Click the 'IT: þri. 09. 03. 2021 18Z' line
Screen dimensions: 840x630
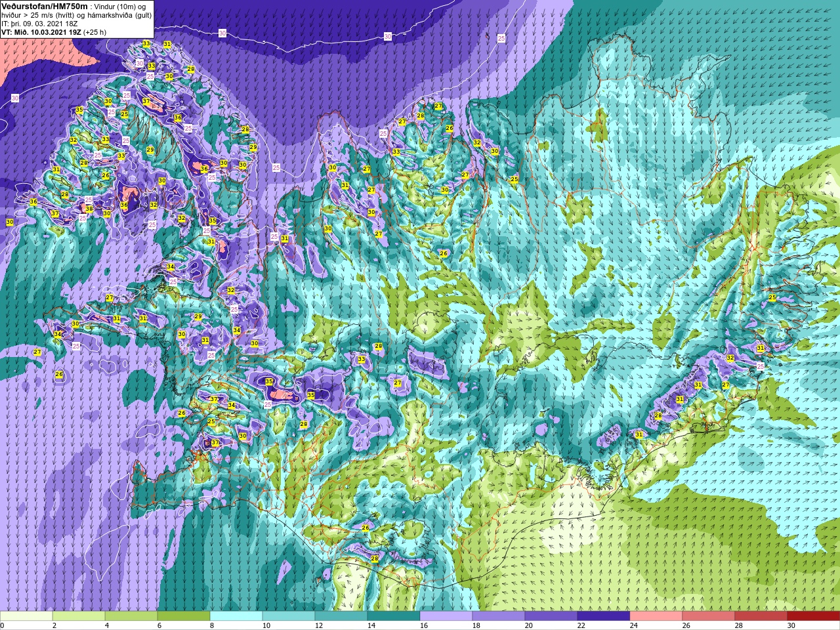point(39,24)
